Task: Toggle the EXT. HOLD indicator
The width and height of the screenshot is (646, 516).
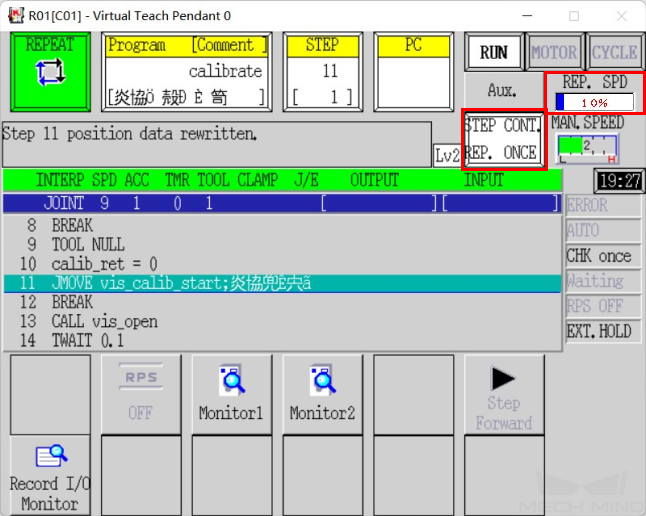Action: pyautogui.click(x=604, y=331)
